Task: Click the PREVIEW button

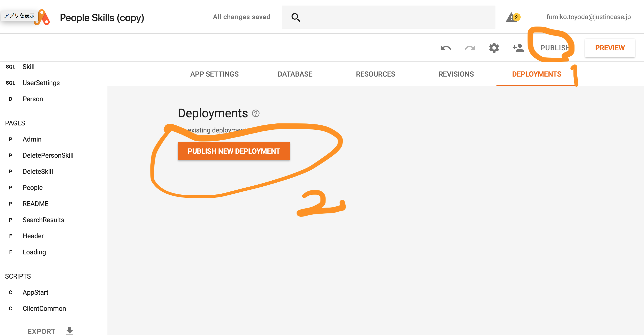Action: [610, 48]
